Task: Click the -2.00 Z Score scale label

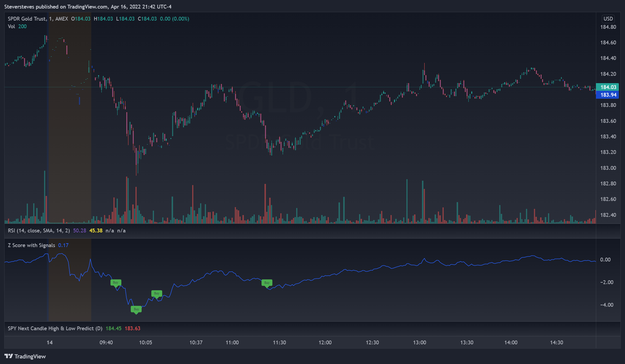Action: click(606, 282)
